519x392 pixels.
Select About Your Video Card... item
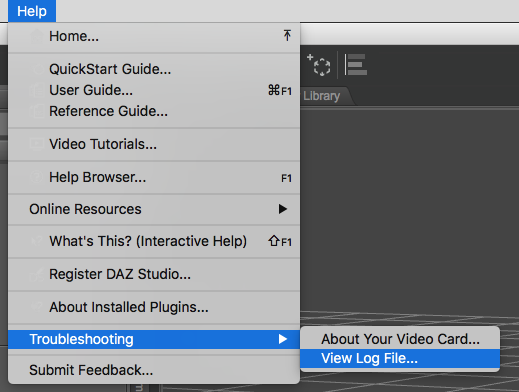(x=400, y=339)
